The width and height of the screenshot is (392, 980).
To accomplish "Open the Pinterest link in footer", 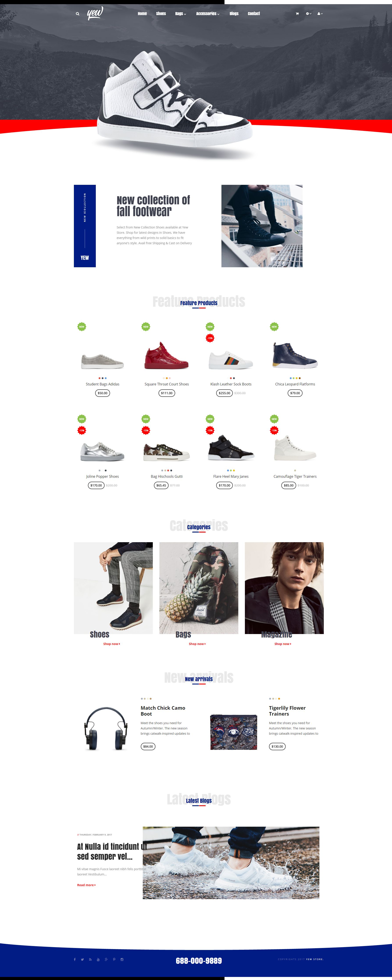I will (x=114, y=959).
